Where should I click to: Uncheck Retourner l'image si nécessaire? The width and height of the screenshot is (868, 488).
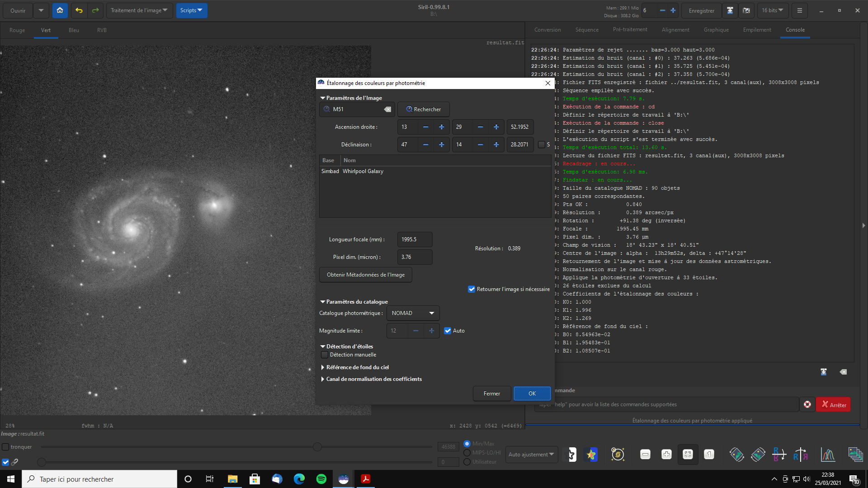pos(472,289)
